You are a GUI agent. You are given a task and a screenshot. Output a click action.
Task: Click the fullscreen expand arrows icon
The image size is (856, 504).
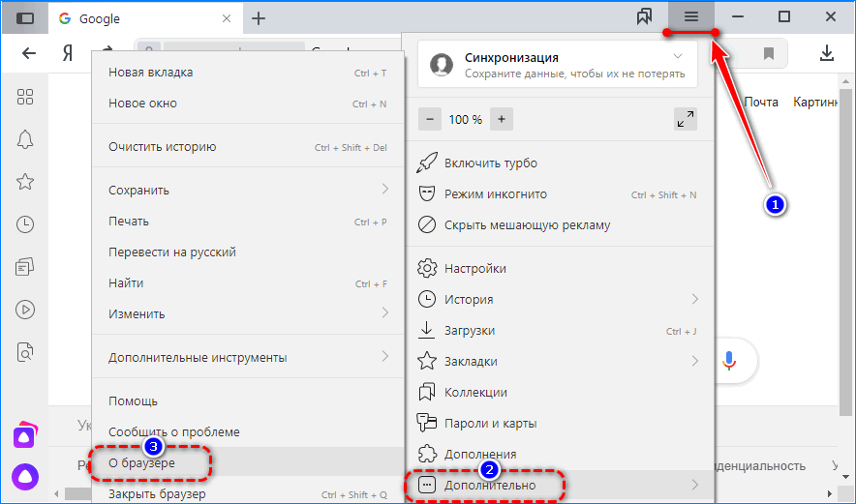685,119
